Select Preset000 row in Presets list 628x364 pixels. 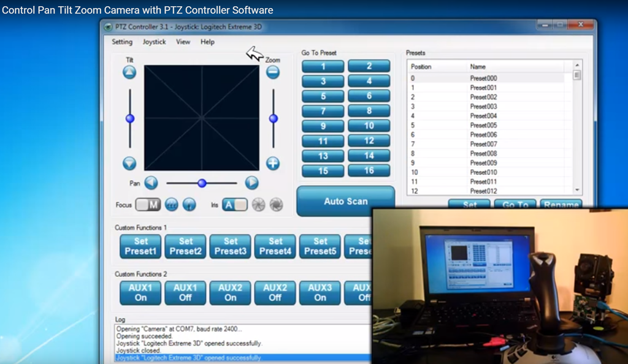point(486,78)
